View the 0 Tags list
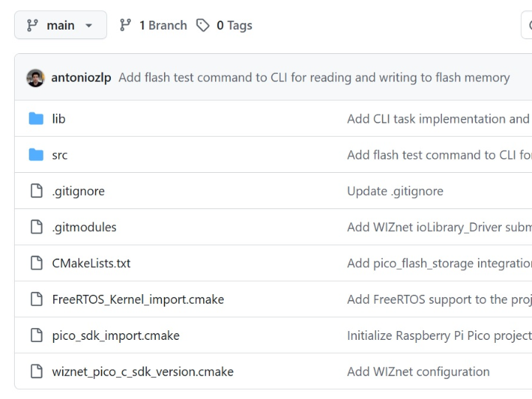The width and height of the screenshot is (532, 399). coord(225,25)
